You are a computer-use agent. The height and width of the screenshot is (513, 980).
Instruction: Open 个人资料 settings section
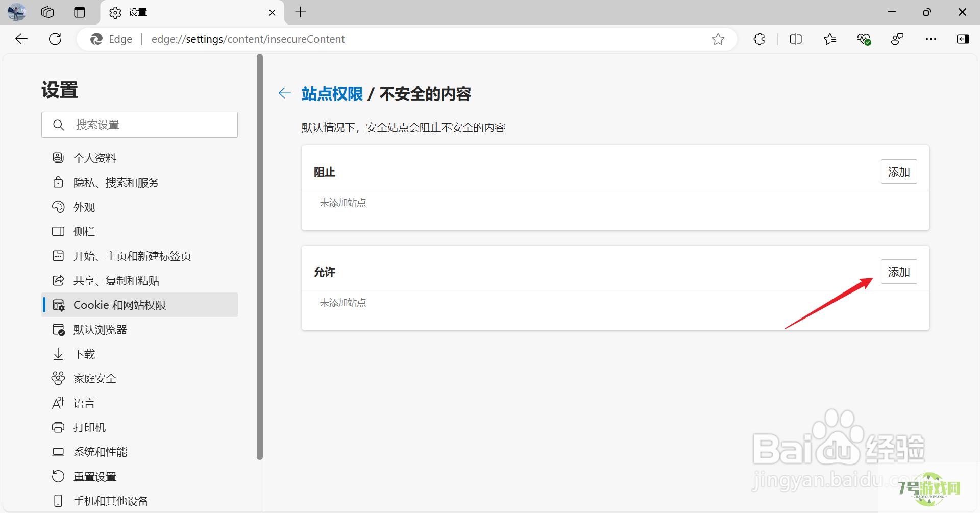click(139, 158)
